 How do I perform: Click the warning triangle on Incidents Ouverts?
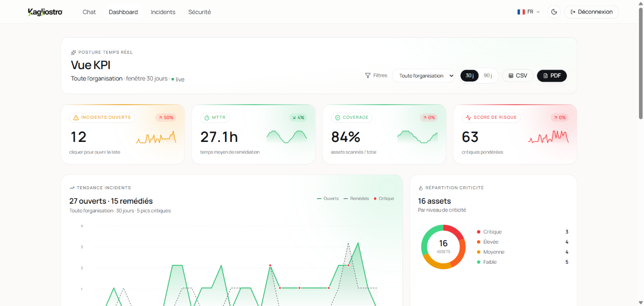(x=76, y=117)
